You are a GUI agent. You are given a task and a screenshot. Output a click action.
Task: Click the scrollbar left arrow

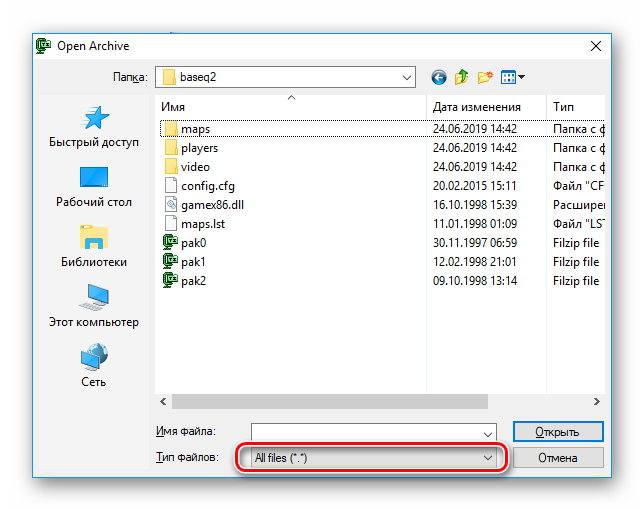(x=163, y=402)
